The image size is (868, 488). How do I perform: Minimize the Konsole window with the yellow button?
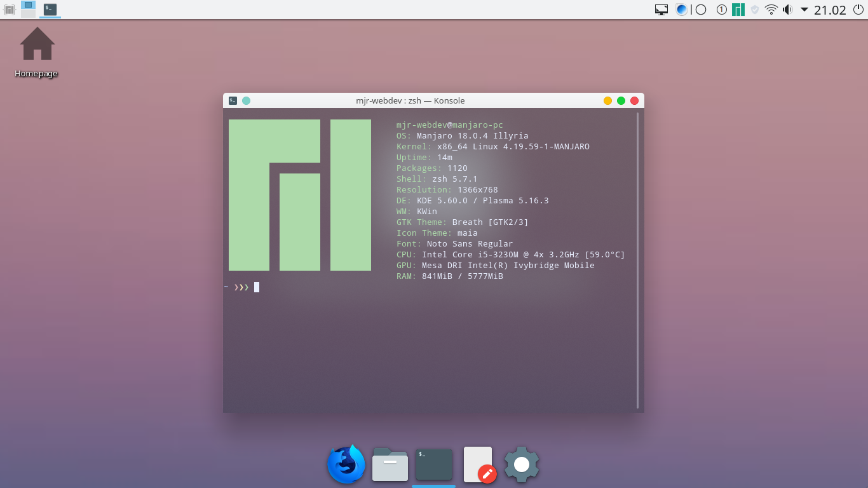607,100
